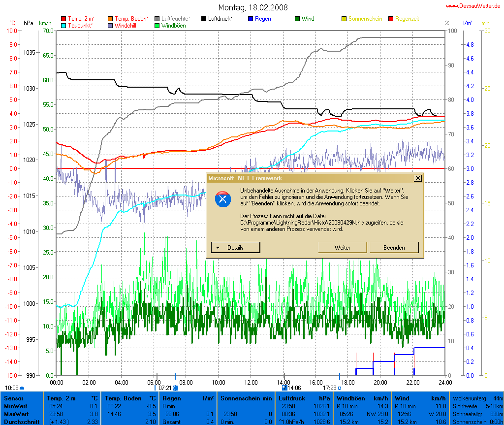Close the Microsoft .NET Framework dialog
The height and width of the screenshot is (425, 504).
[418, 178]
